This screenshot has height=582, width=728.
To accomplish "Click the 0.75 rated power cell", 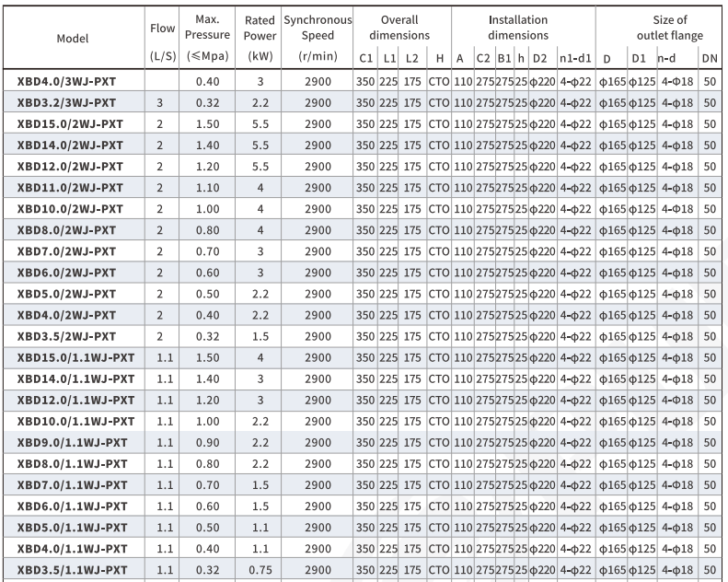I will coord(260,568).
